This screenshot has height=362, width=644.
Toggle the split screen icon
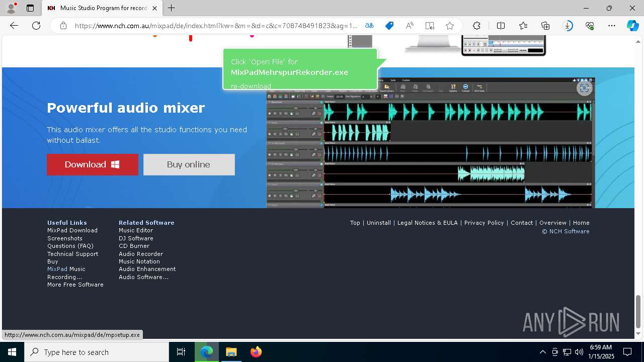pyautogui.click(x=501, y=26)
